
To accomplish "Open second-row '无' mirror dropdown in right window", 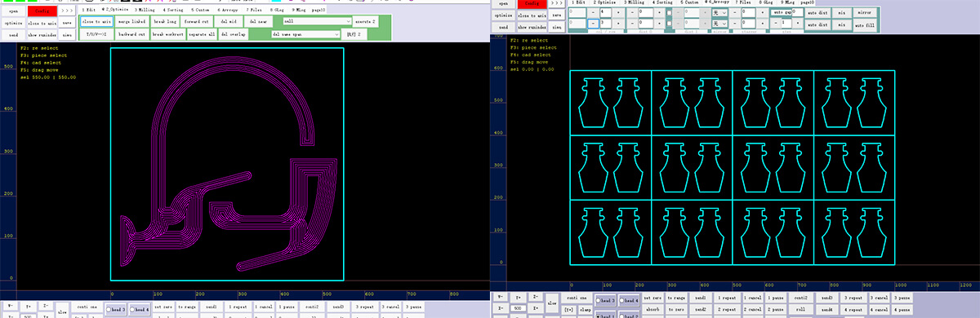I will 719,24.
